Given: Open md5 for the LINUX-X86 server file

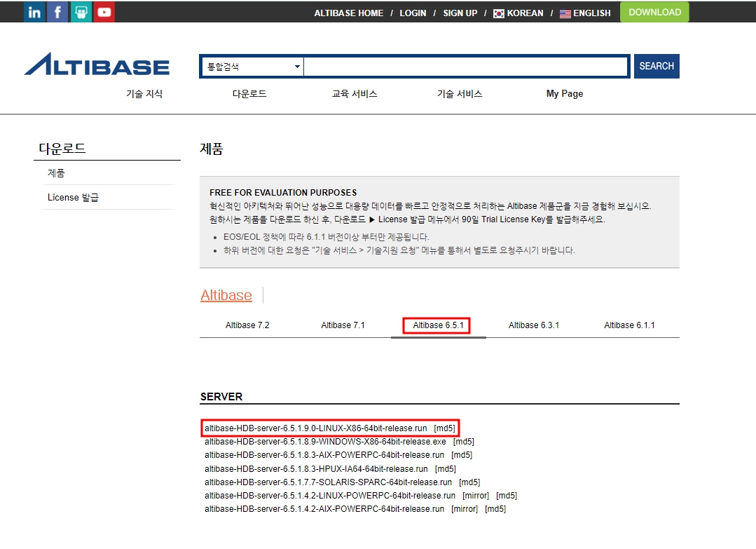Looking at the screenshot, I should coord(444,428).
